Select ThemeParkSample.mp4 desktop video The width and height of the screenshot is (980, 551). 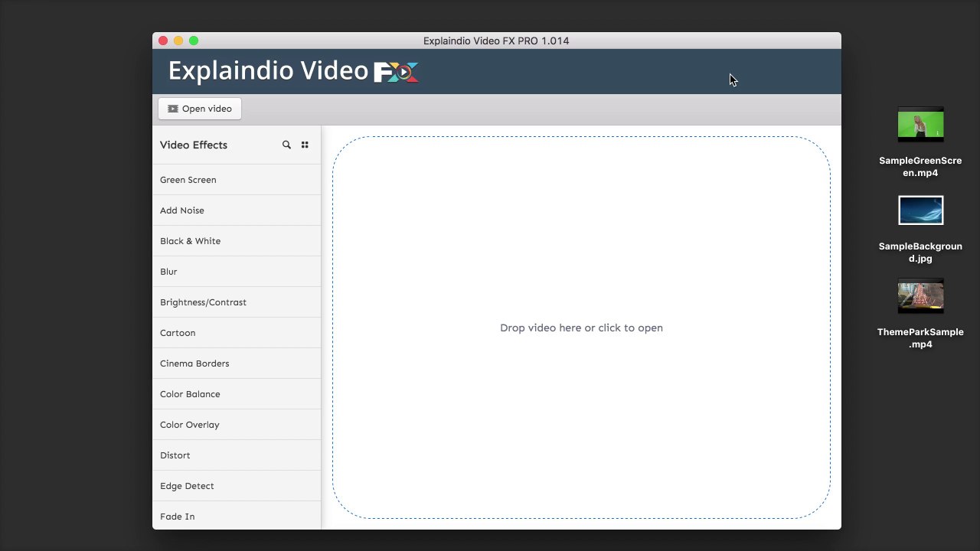[x=920, y=314]
